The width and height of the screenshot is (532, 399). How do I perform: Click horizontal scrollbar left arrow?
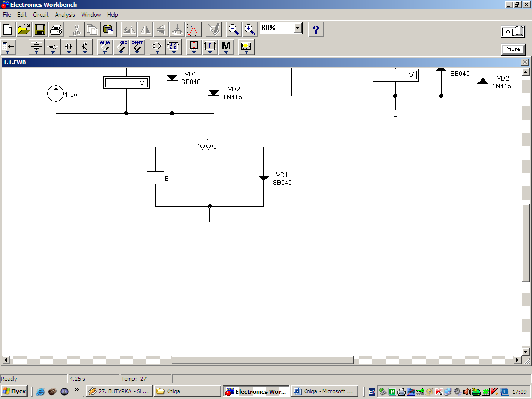point(6,360)
